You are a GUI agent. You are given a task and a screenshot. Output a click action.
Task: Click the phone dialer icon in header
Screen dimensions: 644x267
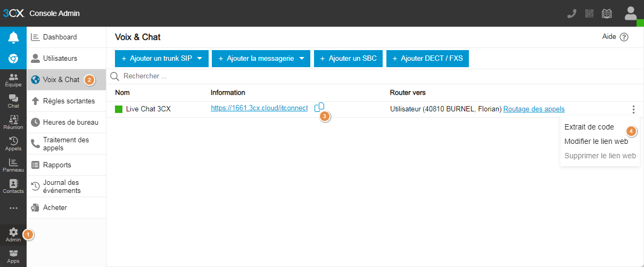click(572, 13)
